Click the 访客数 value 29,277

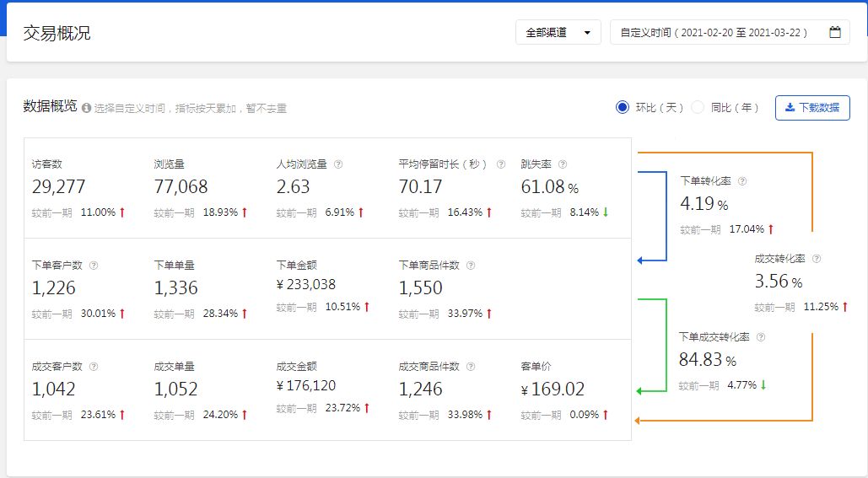(x=59, y=187)
